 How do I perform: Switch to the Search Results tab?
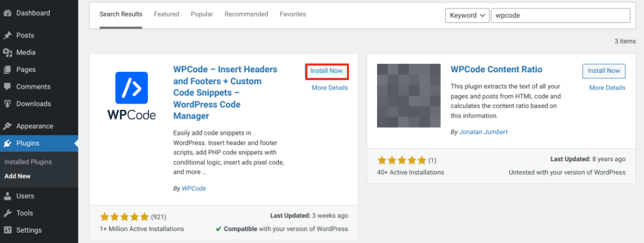tap(121, 14)
